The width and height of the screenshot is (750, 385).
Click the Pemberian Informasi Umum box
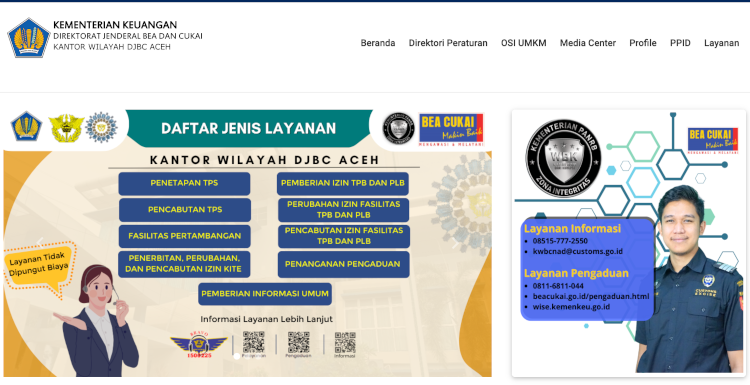click(x=265, y=294)
